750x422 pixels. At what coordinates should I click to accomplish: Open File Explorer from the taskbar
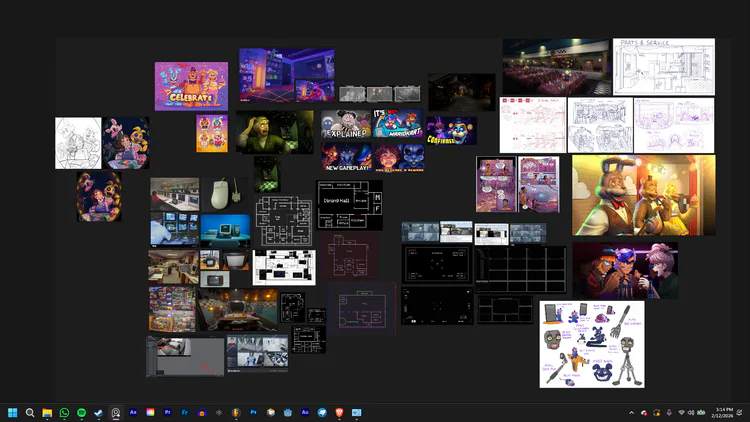click(47, 412)
